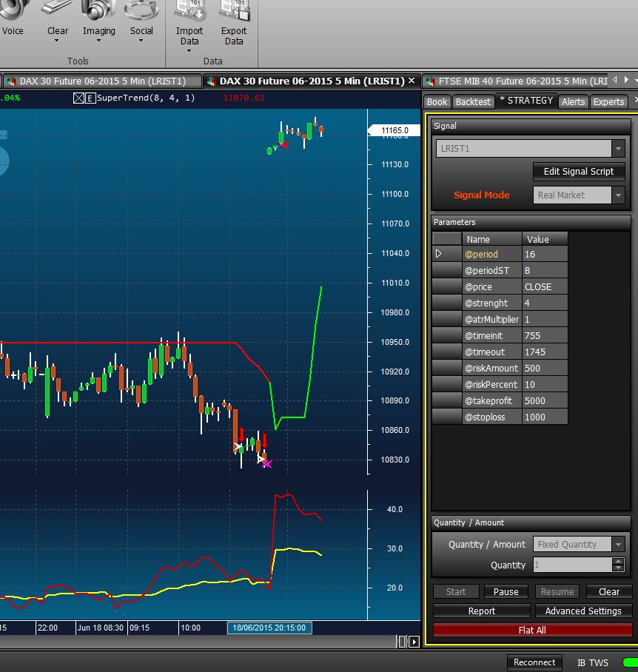638x672 pixels.
Task: Click the Export Data icon
Action: (x=234, y=10)
